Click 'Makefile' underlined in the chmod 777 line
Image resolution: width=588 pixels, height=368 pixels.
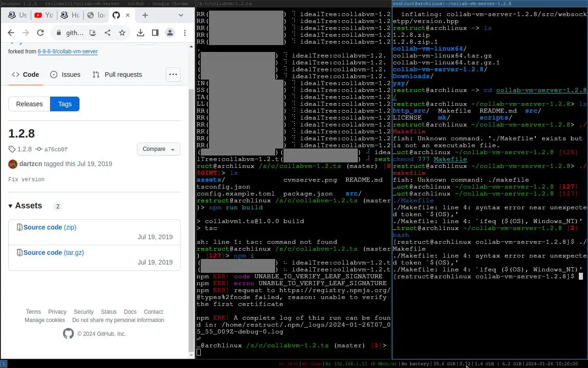[x=450, y=159]
